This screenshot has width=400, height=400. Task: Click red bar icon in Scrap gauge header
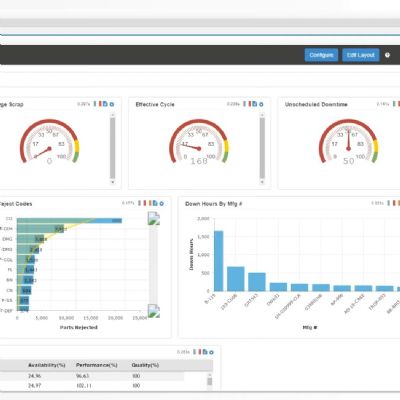click(100, 104)
